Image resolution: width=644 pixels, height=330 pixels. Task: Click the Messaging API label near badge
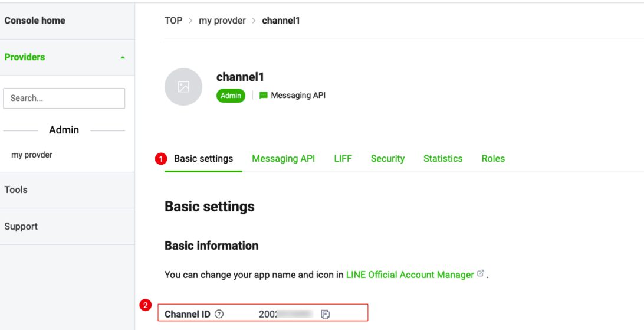tap(298, 96)
